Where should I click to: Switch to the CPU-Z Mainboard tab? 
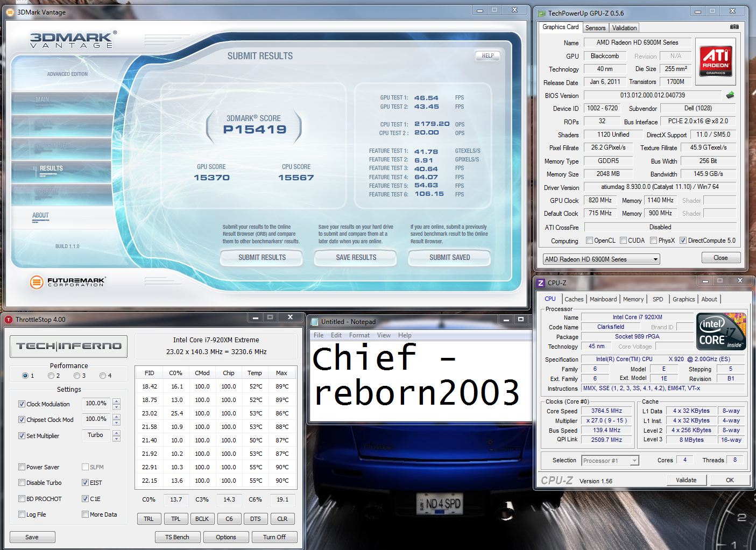tap(603, 299)
